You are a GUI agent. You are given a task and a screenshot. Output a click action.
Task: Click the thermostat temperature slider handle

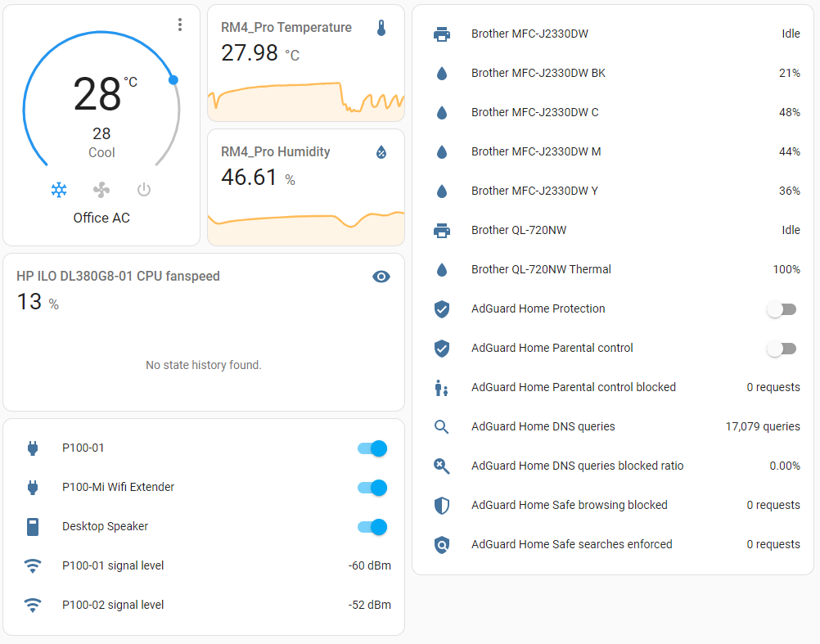pos(173,79)
